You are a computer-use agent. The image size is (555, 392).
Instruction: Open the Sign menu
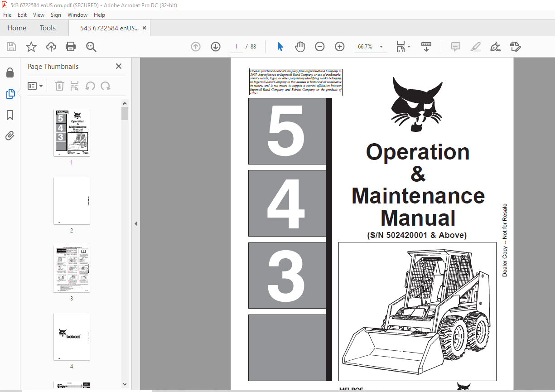click(56, 15)
